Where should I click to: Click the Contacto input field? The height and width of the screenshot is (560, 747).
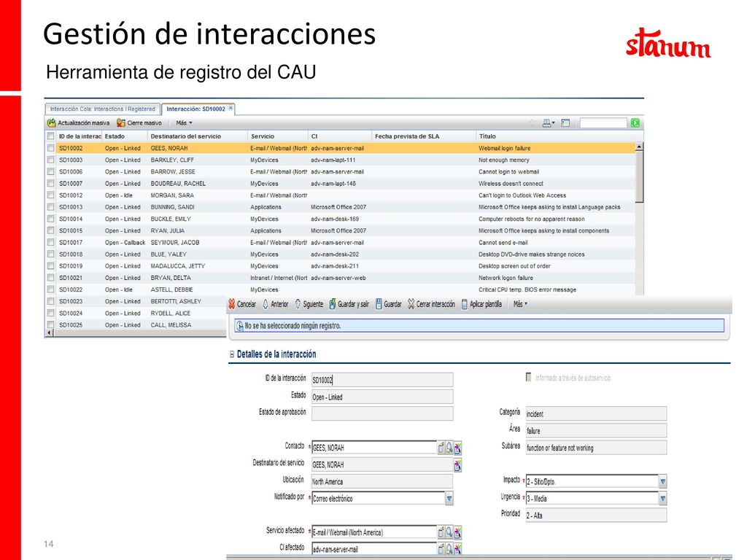(x=374, y=448)
